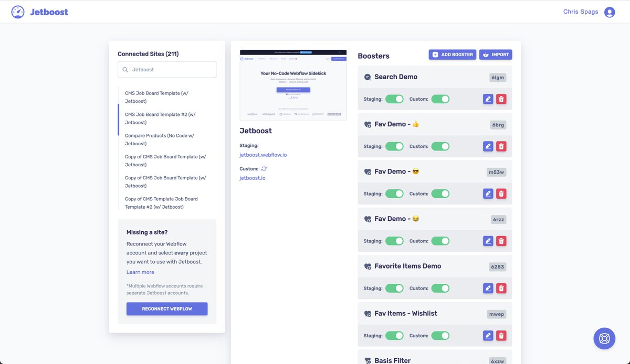Delete the Fav Demo booster with ID 6rzz
The width and height of the screenshot is (630, 364).
[x=501, y=241]
